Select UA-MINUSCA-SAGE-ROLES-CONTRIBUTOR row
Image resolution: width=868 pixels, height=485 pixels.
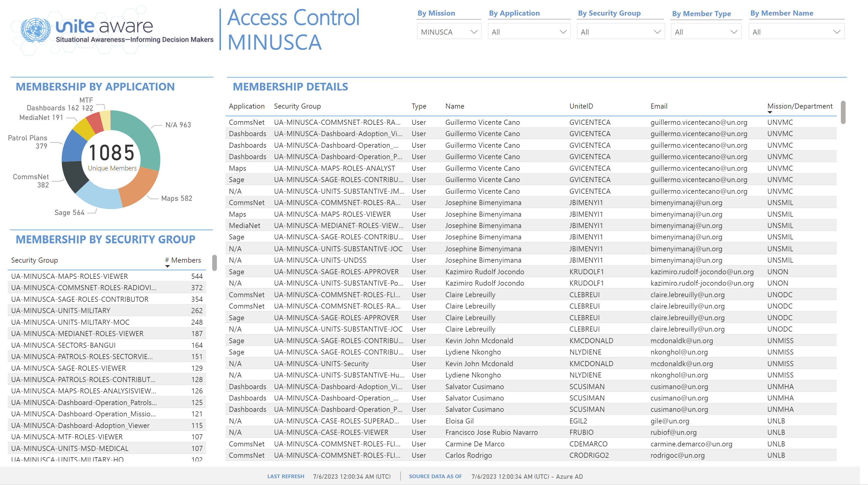pyautogui.click(x=107, y=299)
